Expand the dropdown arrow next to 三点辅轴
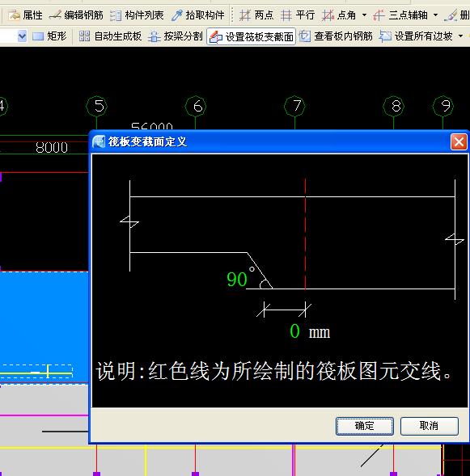The width and height of the screenshot is (470, 476). pos(435,15)
